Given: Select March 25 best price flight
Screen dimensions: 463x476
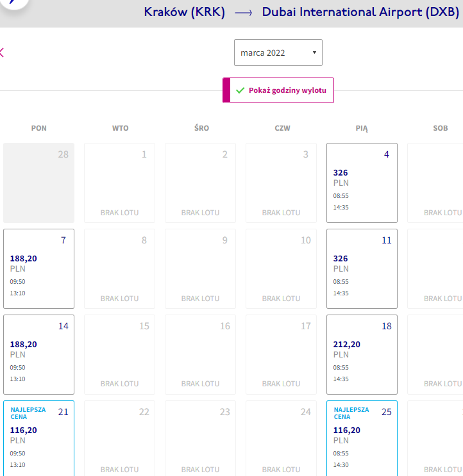Looking at the screenshot, I should (x=362, y=438).
